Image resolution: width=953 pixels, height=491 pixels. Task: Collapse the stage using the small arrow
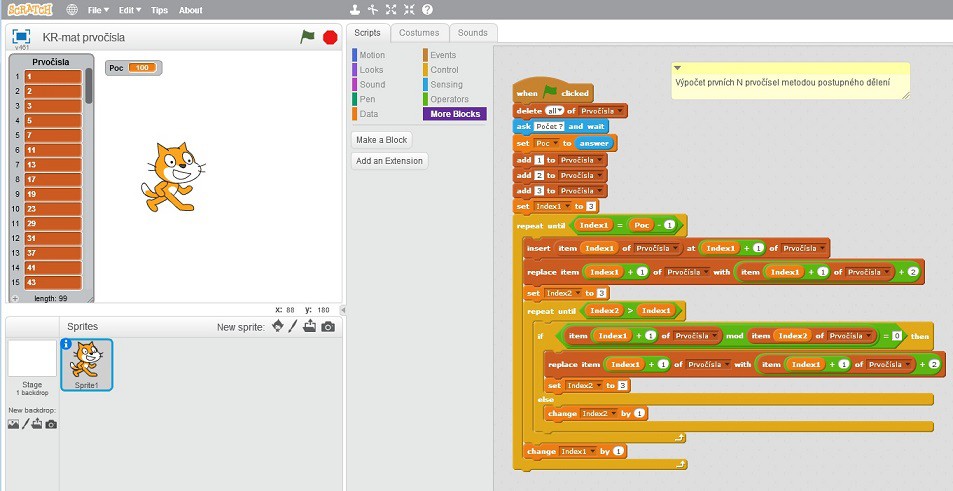[x=343, y=310]
